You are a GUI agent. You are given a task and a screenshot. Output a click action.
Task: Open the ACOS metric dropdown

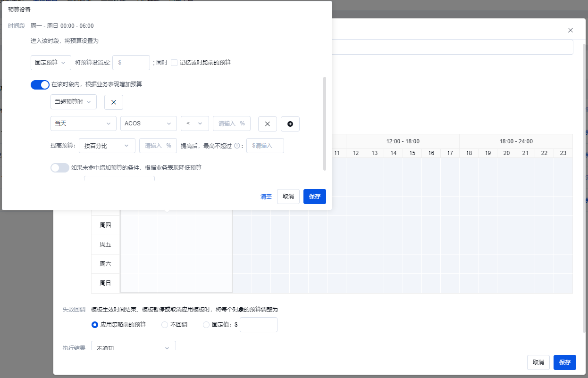(148, 123)
